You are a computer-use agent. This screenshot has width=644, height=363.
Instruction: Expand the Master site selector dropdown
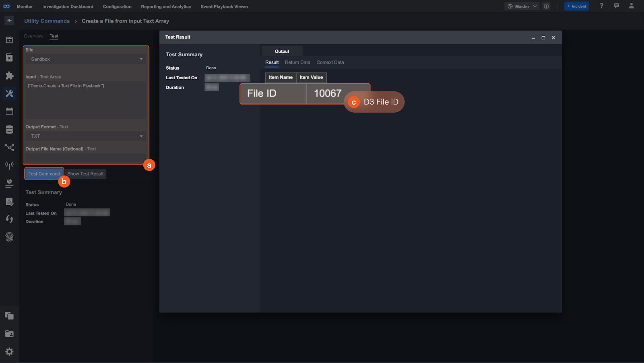tap(522, 6)
